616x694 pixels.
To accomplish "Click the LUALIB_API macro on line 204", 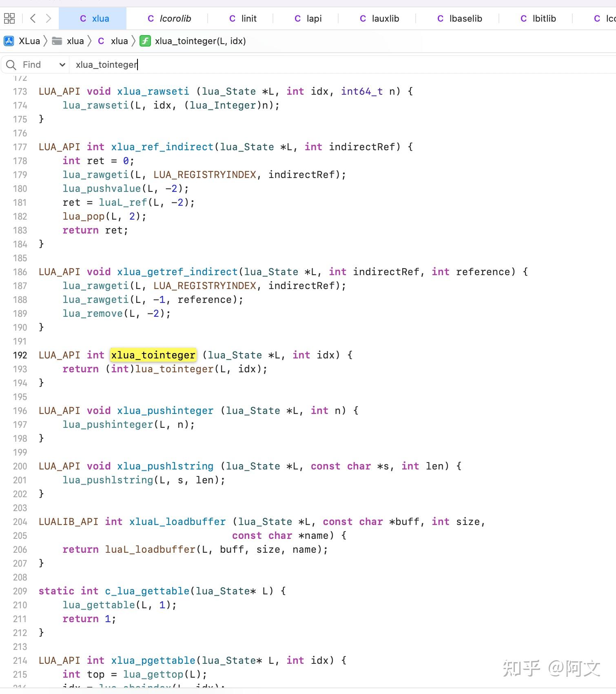I will 69,522.
